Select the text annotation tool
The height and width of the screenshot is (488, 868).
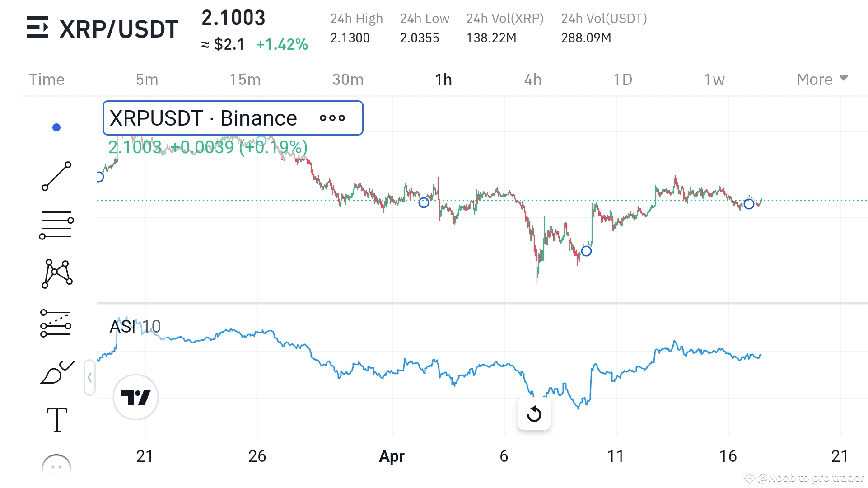57,420
